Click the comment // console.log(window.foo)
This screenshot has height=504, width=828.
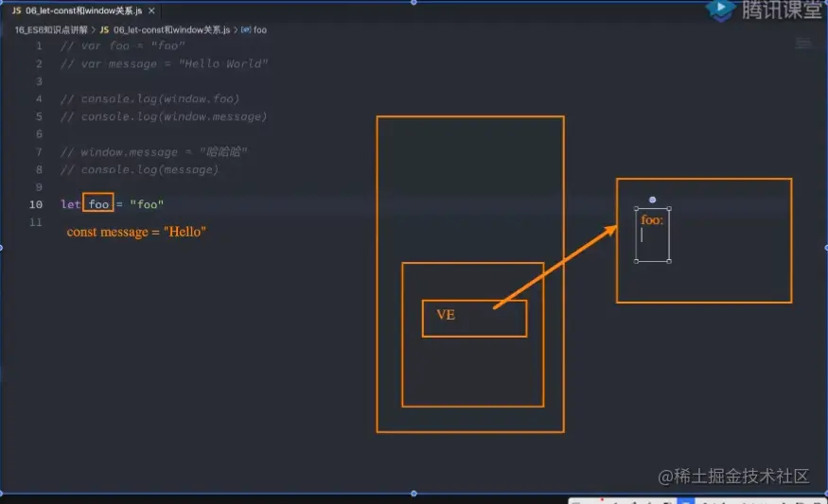(150, 98)
